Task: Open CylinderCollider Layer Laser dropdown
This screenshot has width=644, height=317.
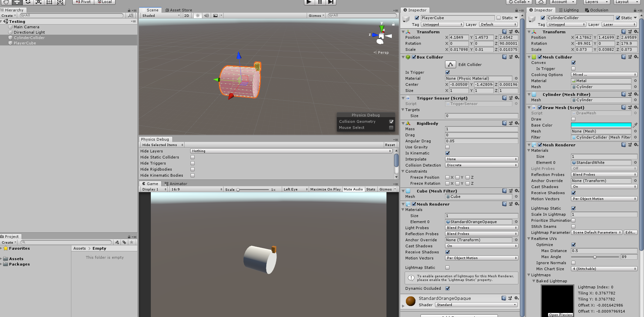Action: click(619, 25)
